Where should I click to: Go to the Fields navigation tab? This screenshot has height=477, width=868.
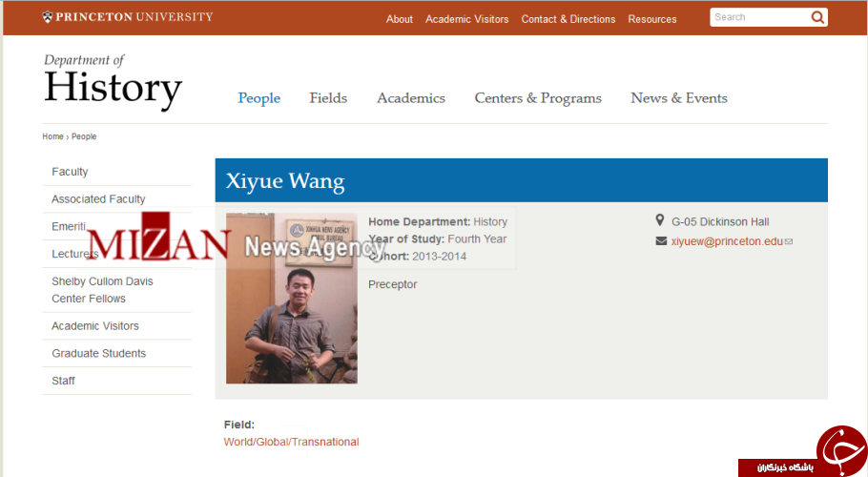(328, 98)
